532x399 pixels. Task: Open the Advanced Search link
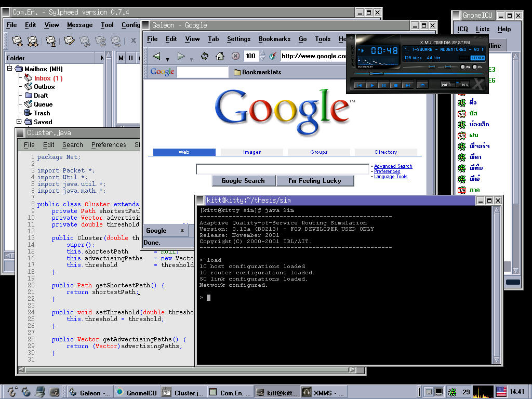pos(393,166)
